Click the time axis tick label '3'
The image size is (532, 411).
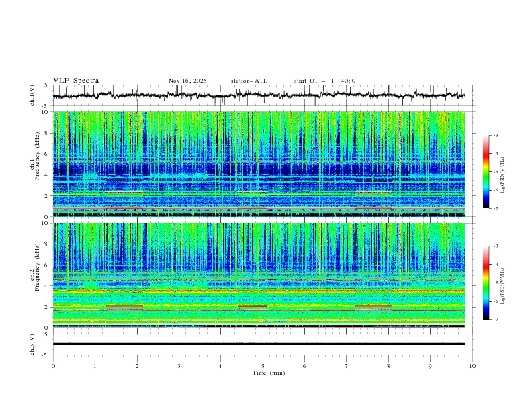(179, 366)
